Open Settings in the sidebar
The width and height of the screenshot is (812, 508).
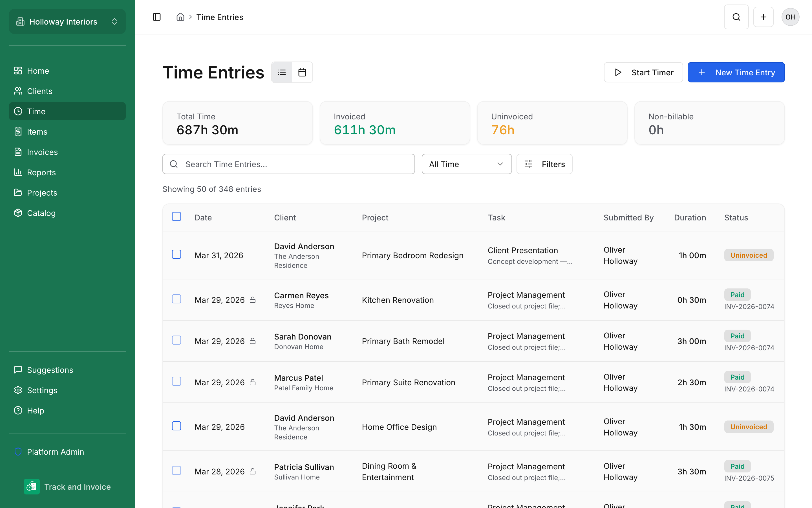[67, 390]
